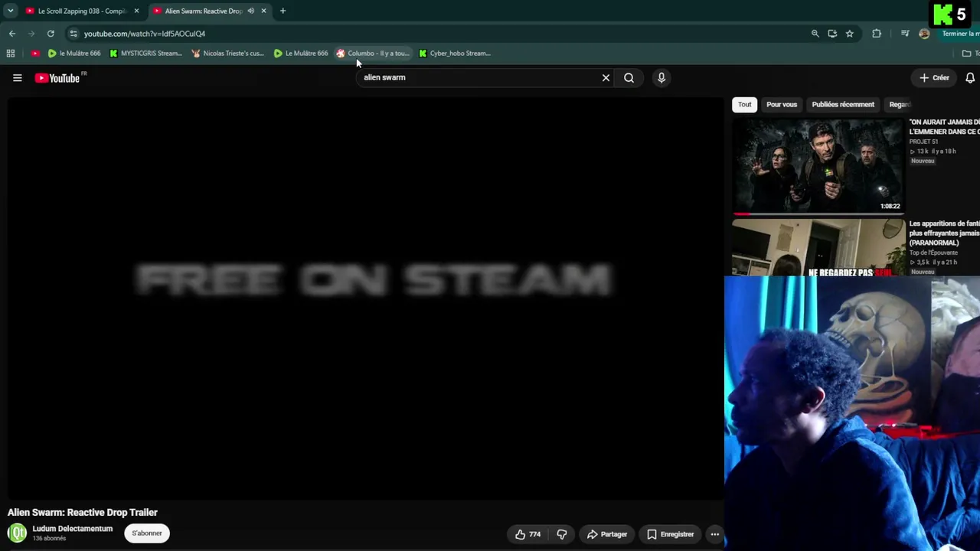
Task: Open the media controls icon in toolbar
Action: 905,34
